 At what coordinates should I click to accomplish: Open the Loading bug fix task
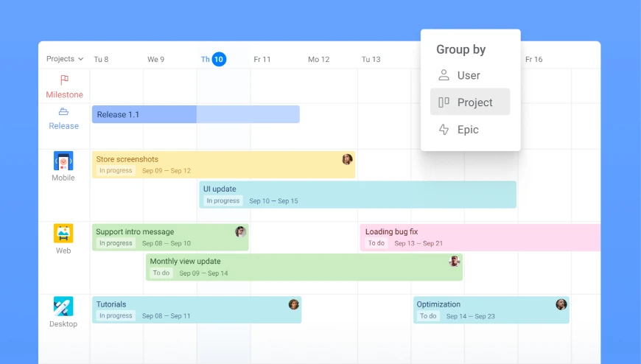point(480,237)
